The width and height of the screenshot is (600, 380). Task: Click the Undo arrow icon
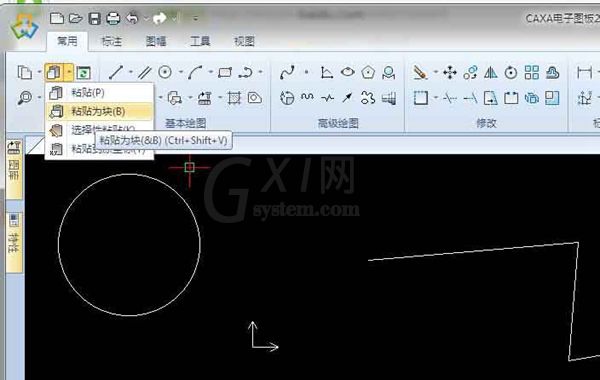(132, 18)
